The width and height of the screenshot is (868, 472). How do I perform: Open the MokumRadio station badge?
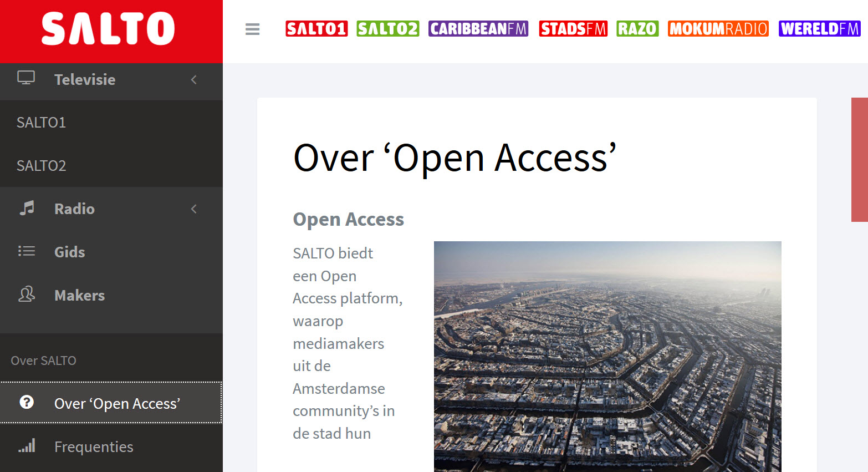(718, 29)
